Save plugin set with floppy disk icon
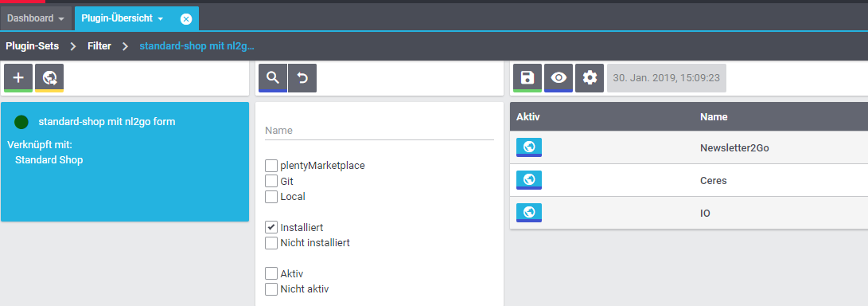 coord(527,77)
